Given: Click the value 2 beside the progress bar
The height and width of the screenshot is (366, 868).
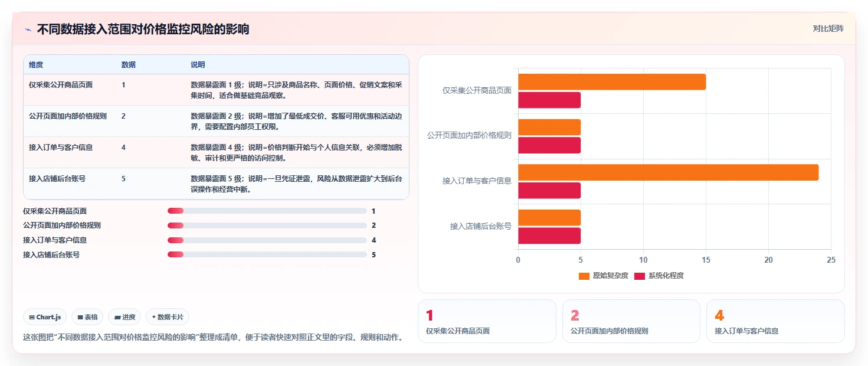Looking at the screenshot, I should 374,226.
